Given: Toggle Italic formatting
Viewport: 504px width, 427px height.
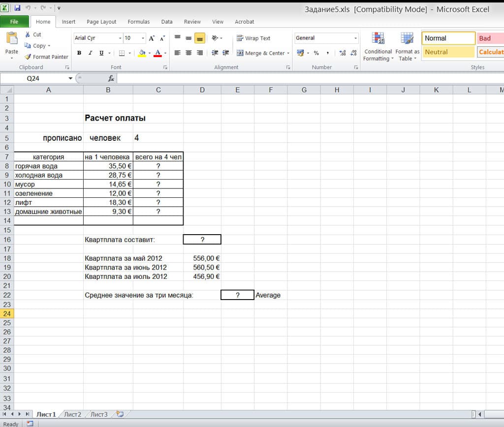Looking at the screenshot, I should pos(90,53).
